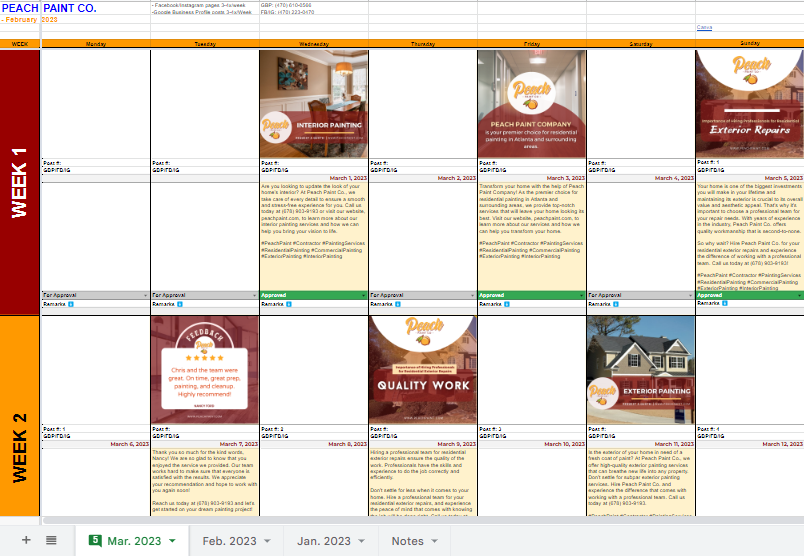804x556 pixels.
Task: Click Remarks info icon under Sunday in Week 1
Action: click(725, 303)
